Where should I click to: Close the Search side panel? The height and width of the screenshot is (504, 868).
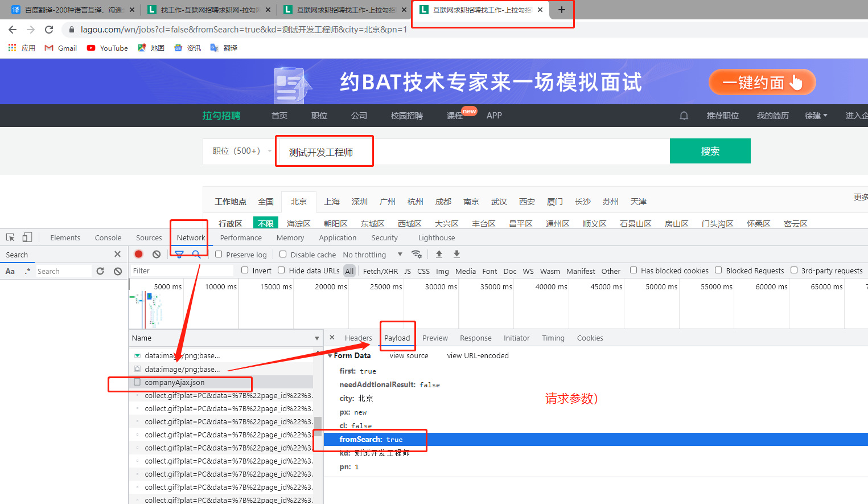(117, 255)
